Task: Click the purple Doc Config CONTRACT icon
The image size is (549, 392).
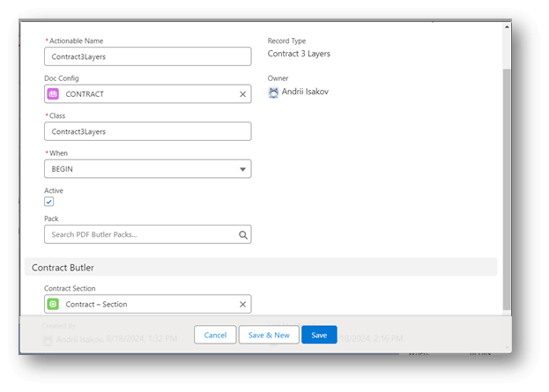Action: pos(53,93)
